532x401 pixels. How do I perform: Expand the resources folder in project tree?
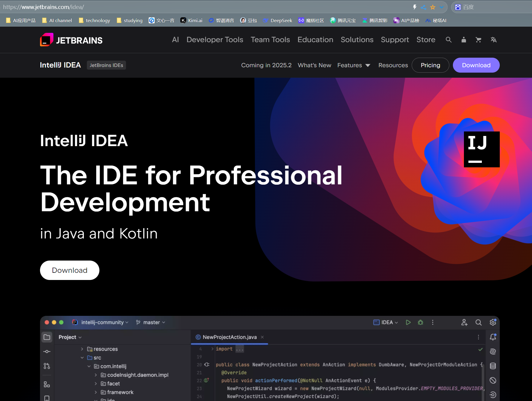pyautogui.click(x=82, y=349)
